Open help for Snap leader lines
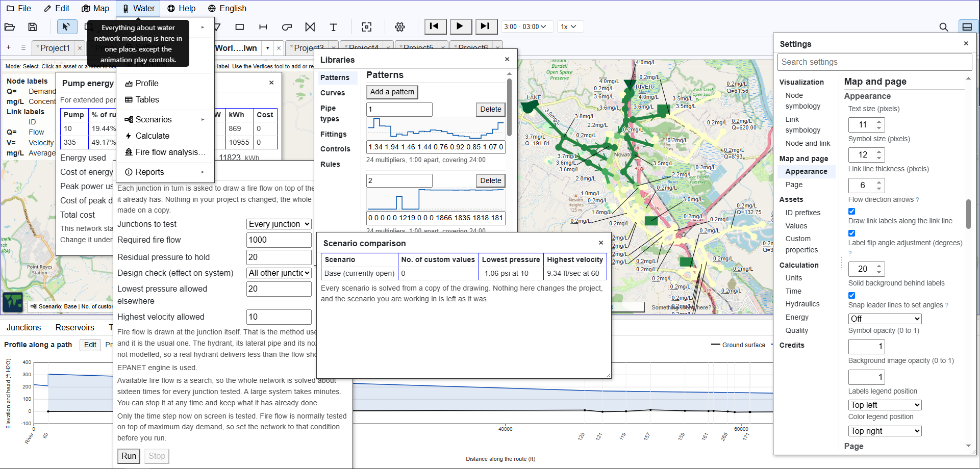980x469 pixels. click(x=947, y=305)
